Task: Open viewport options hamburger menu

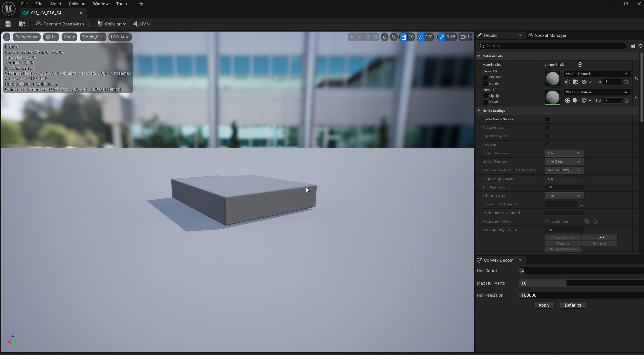Action: pos(7,37)
